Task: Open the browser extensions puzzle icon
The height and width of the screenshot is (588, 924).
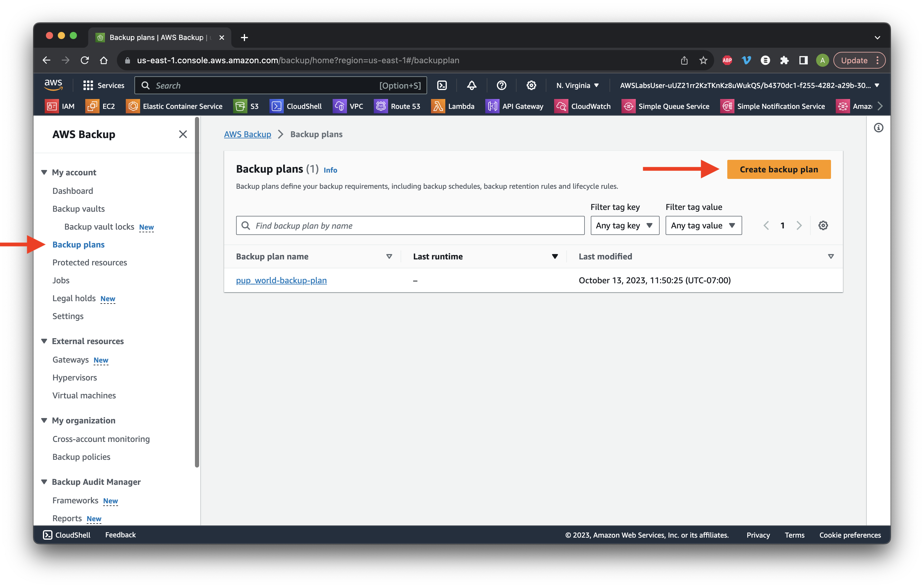Action: pos(784,60)
